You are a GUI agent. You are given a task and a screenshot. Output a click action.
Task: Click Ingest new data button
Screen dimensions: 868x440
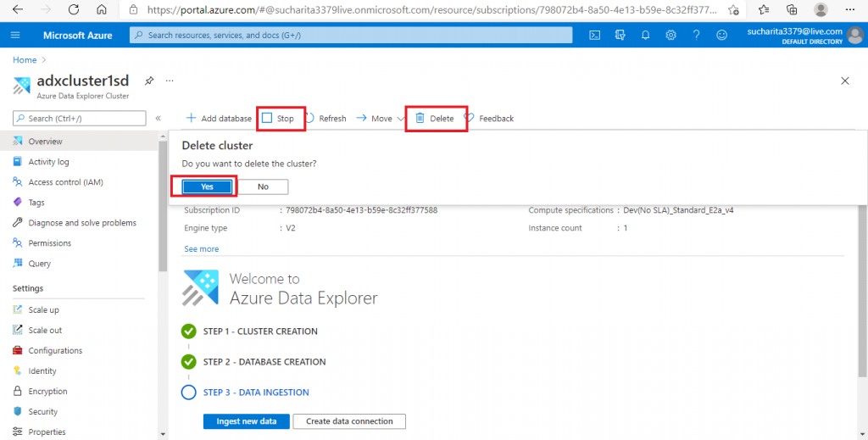point(246,421)
